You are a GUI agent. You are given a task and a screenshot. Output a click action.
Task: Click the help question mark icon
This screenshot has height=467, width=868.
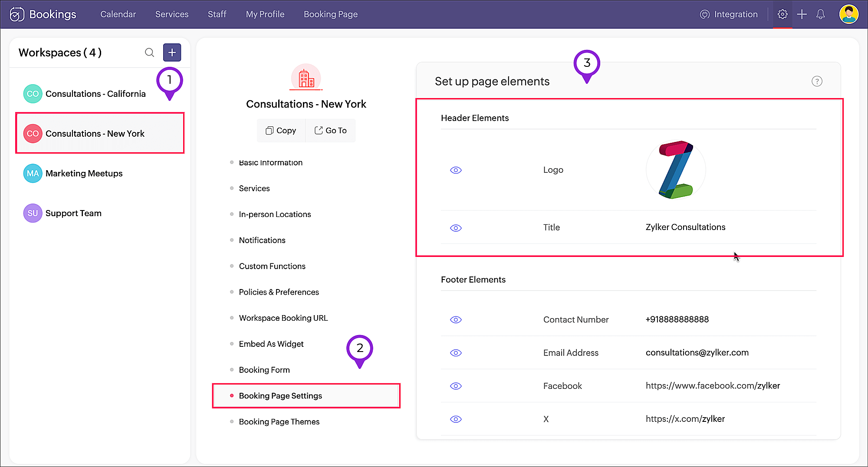click(x=817, y=81)
